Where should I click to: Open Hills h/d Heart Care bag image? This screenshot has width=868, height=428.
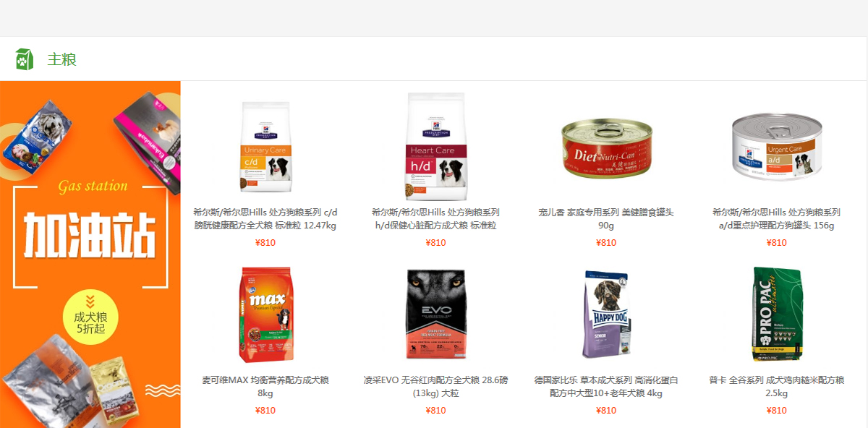pos(436,147)
